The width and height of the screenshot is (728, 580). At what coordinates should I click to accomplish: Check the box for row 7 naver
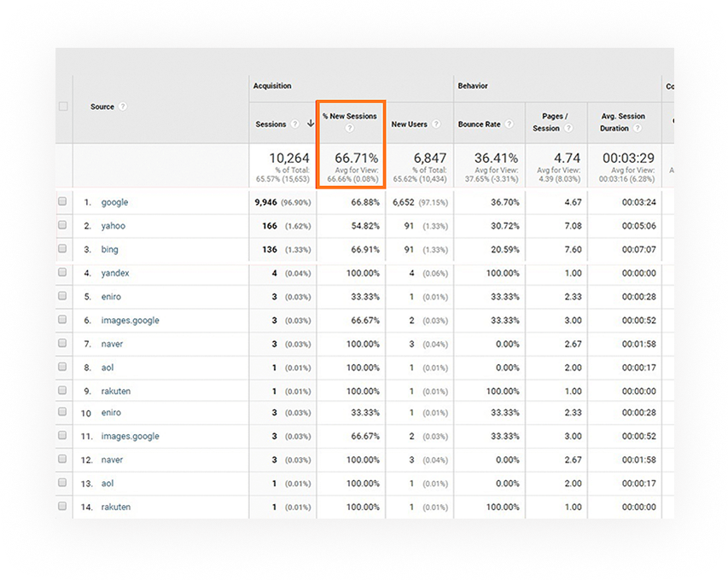62,344
